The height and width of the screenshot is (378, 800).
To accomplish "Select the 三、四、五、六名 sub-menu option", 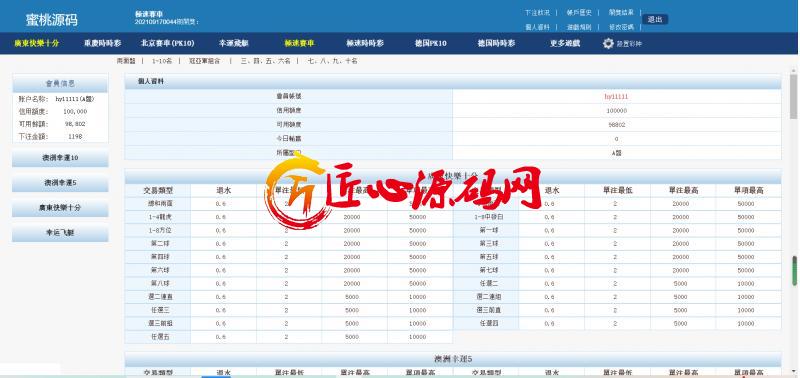I will (266, 61).
